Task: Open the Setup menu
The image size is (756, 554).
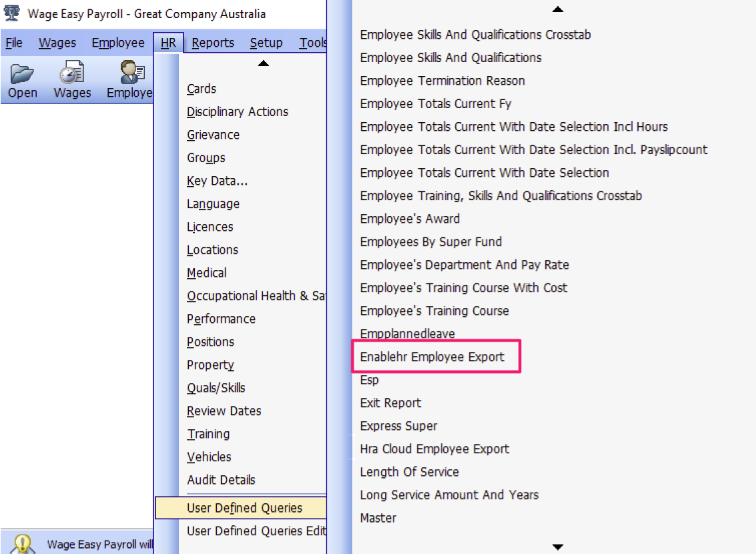Action: tap(266, 43)
